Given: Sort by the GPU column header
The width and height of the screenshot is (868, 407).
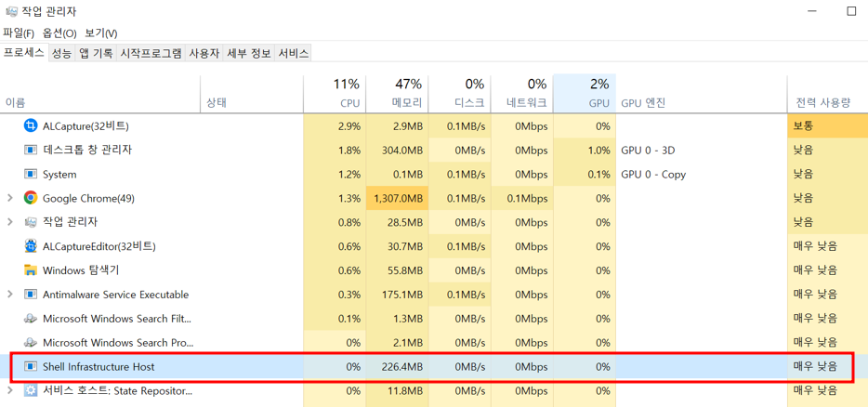Looking at the screenshot, I should (x=585, y=94).
